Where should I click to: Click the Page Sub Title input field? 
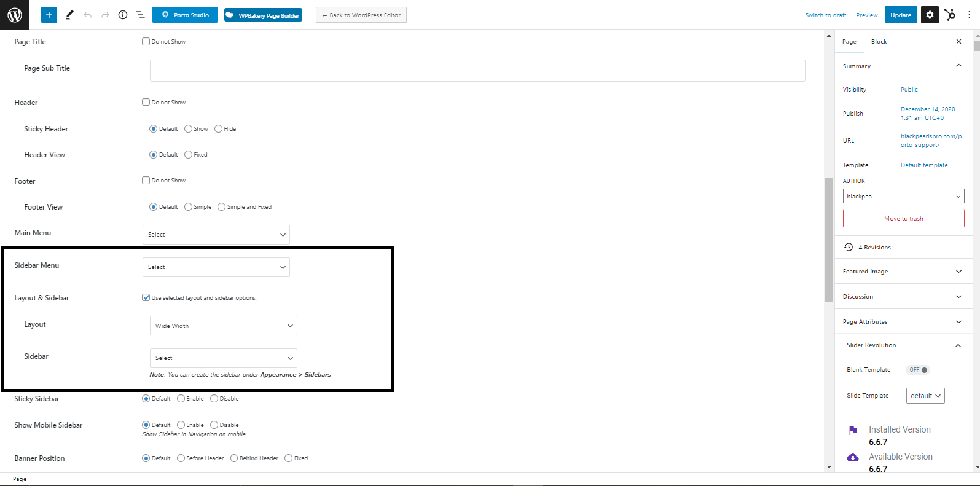point(477,71)
